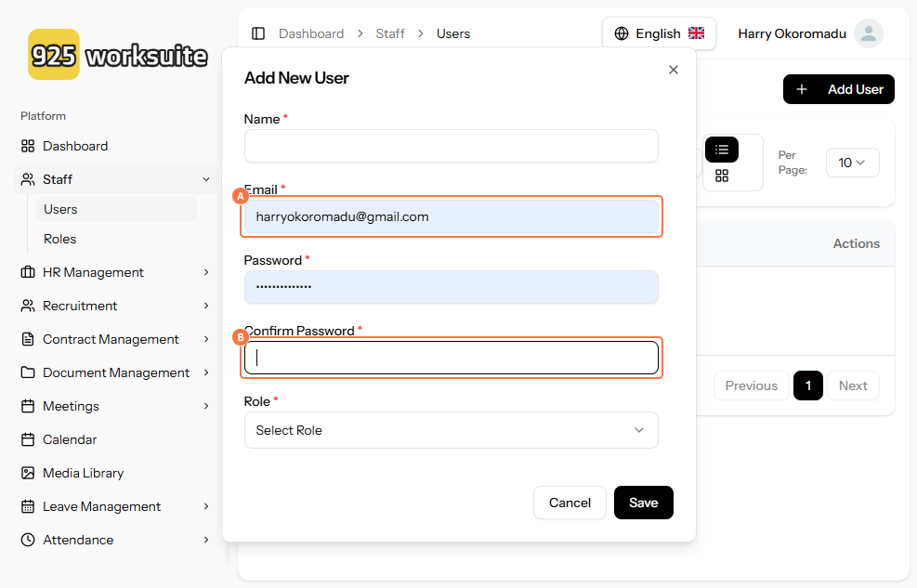Go to the Staff breadcrumb link
The height and width of the screenshot is (588, 917).
[x=390, y=33]
